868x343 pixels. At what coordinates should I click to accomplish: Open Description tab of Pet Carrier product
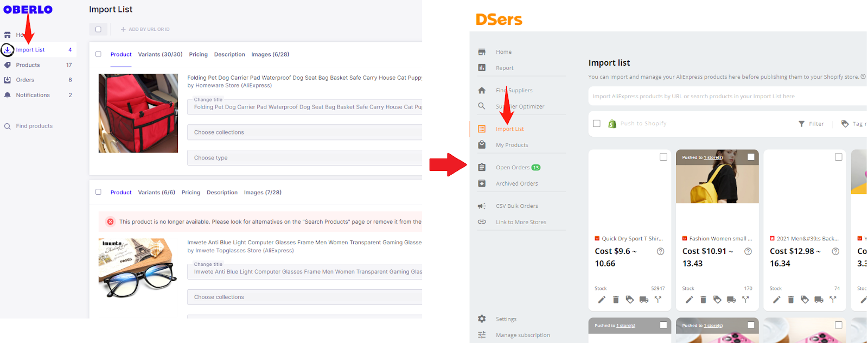click(229, 54)
